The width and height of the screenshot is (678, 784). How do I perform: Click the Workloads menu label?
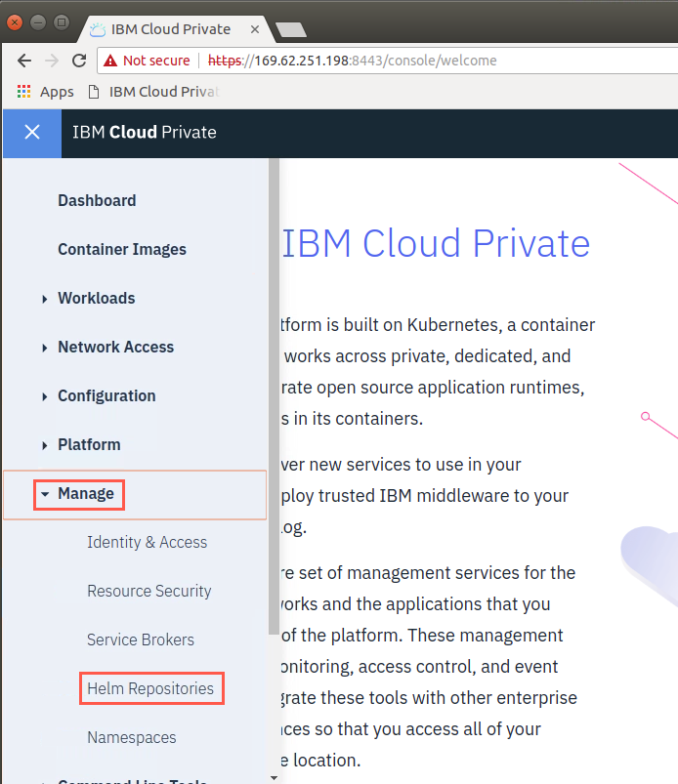[x=97, y=298]
